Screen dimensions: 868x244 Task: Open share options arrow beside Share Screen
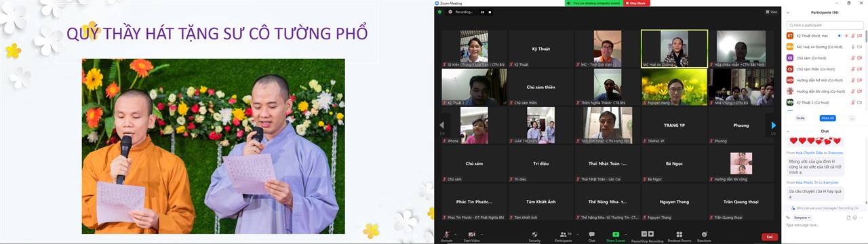[x=626, y=234]
